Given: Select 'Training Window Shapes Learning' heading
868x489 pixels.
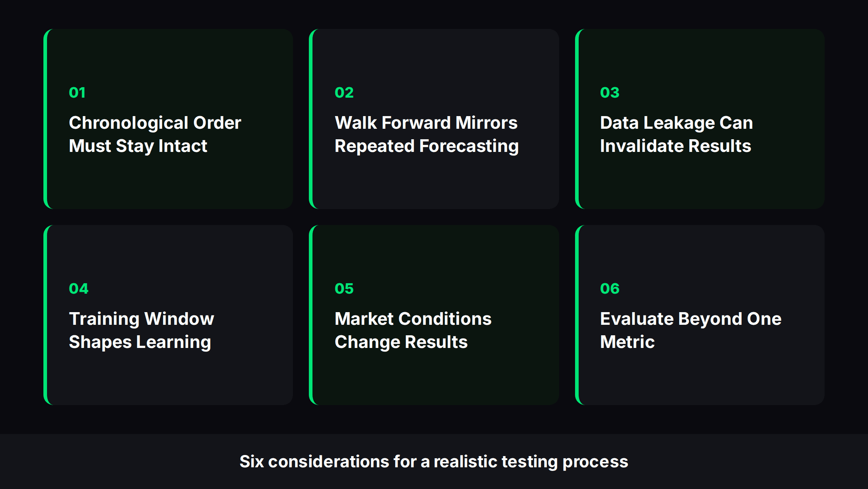Looking at the screenshot, I should click(x=141, y=330).
